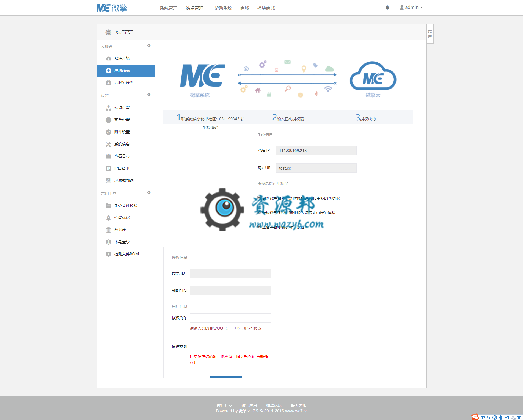
Task: Click the 网站URL field showing test.cc
Action: (316, 168)
